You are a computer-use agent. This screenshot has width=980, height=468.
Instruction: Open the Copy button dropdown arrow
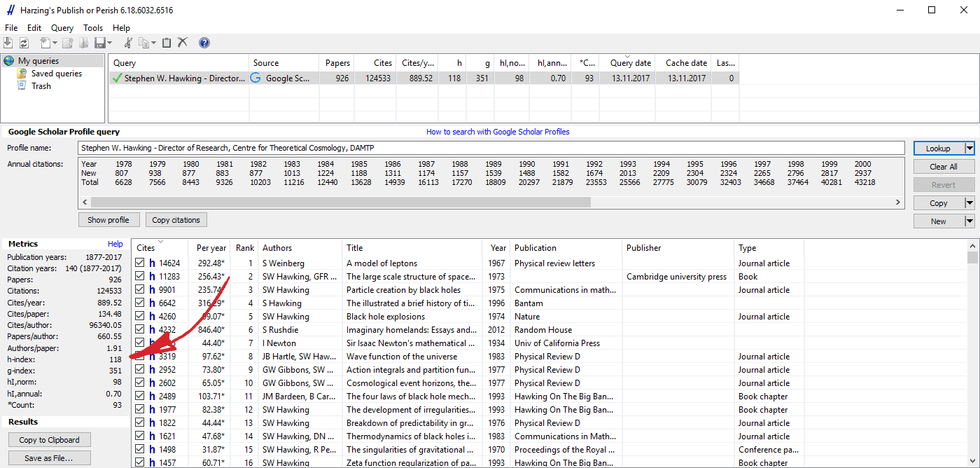969,202
